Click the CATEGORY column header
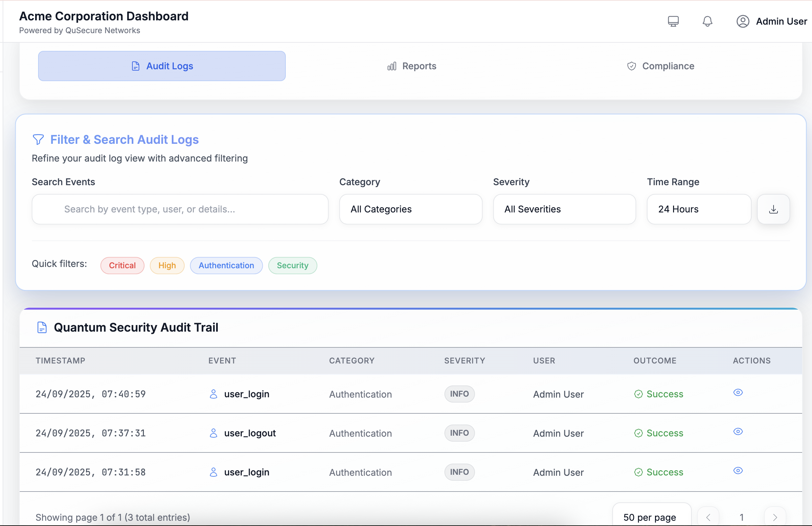This screenshot has width=812, height=526. (352, 361)
